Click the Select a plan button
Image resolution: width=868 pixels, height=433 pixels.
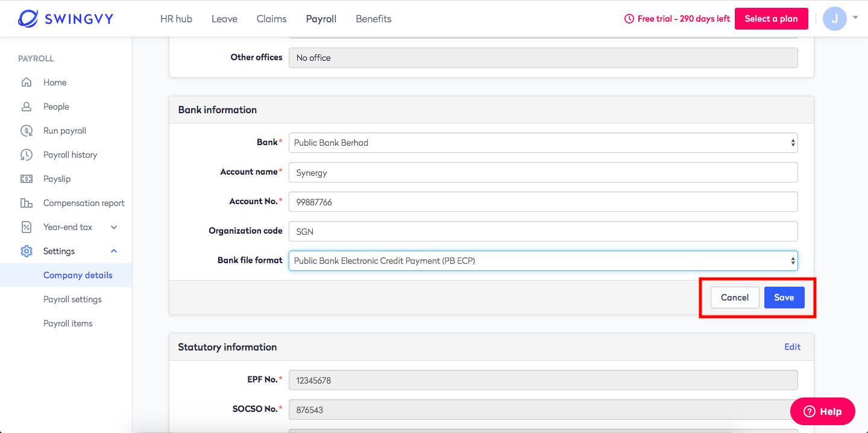click(771, 19)
